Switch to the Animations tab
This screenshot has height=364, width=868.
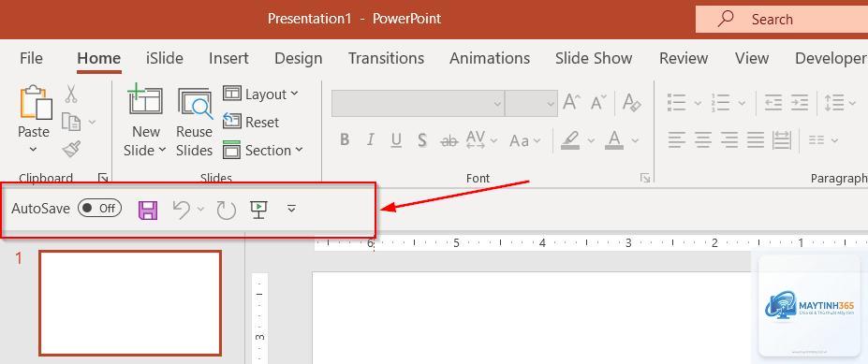coord(490,58)
